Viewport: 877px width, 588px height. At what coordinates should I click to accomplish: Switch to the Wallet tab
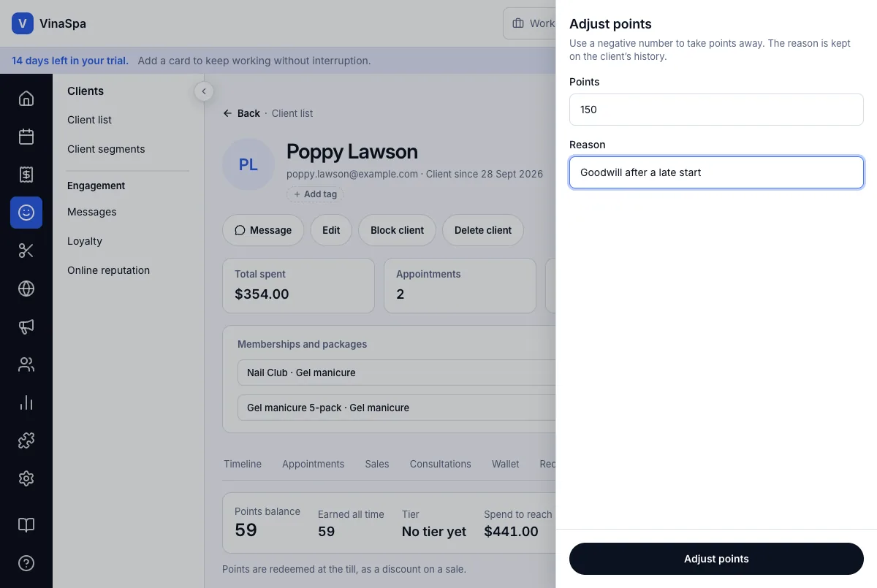[506, 464]
